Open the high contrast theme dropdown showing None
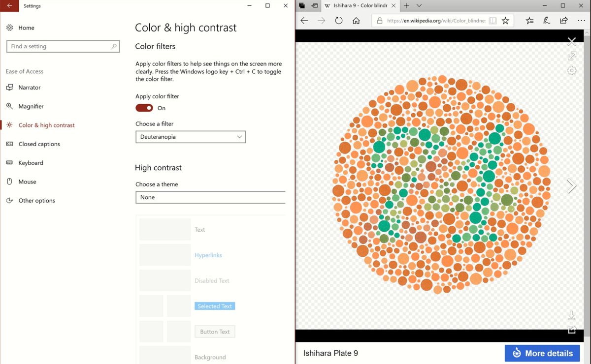Viewport: 591px width, 364px height. coord(211,197)
